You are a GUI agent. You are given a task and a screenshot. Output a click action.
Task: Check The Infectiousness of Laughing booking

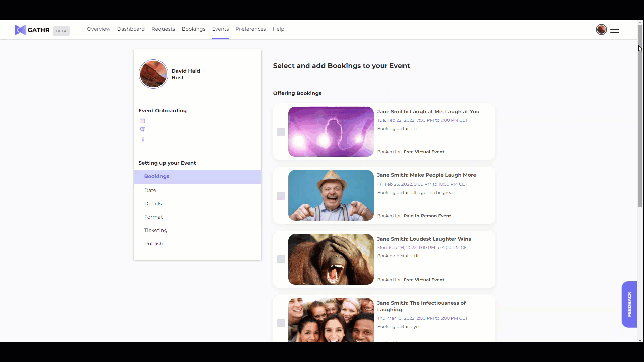click(281, 323)
